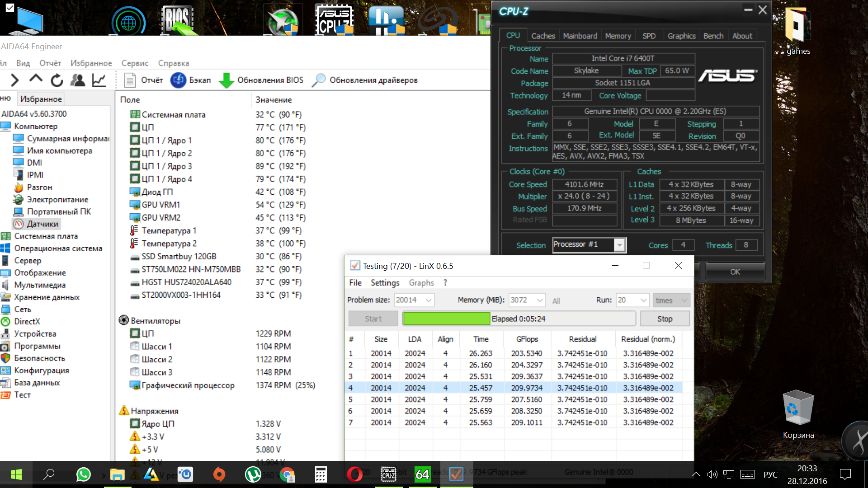Image resolution: width=868 pixels, height=488 pixels.
Task: Click driver updates magnifier icon
Action: pos(319,80)
